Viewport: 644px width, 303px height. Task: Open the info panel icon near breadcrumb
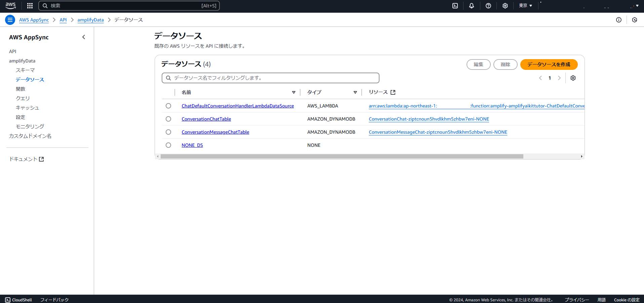tap(619, 20)
